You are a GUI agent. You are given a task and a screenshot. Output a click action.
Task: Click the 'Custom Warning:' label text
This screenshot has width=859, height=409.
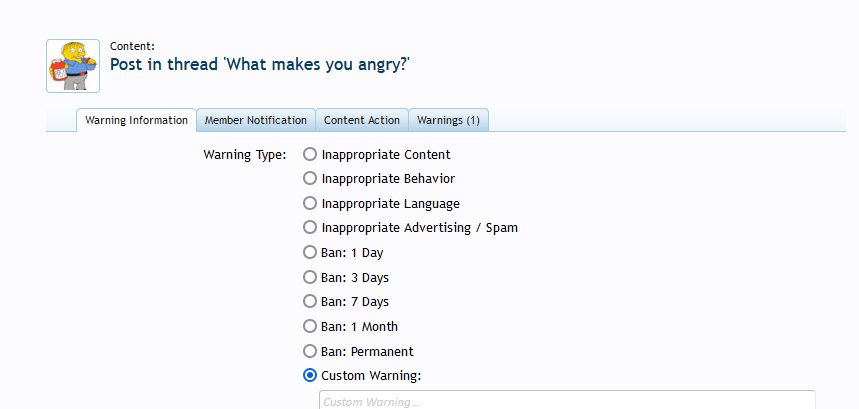coord(371,376)
